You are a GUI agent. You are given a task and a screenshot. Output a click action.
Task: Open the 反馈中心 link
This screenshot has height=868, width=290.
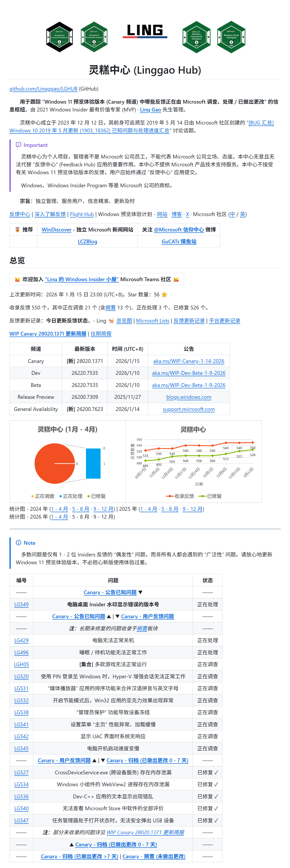pyautogui.click(x=20, y=214)
